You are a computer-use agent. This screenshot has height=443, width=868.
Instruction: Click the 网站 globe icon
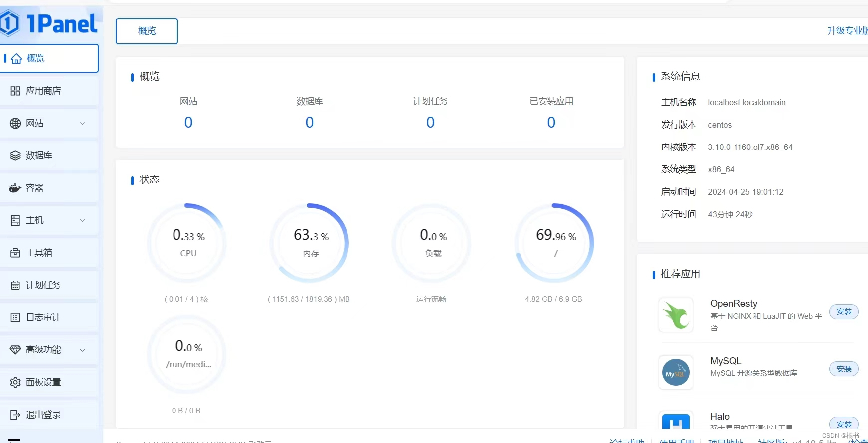15,123
